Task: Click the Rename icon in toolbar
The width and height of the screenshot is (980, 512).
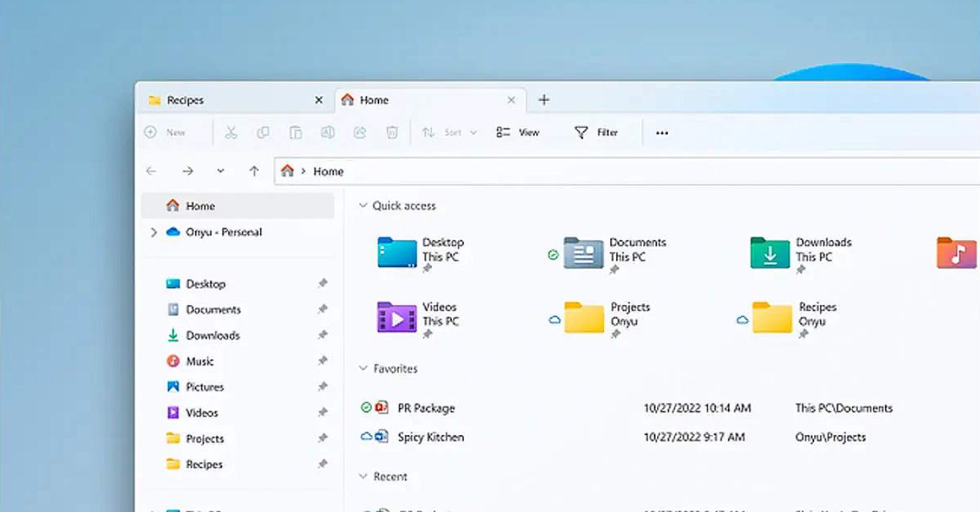Action: pos(327,132)
